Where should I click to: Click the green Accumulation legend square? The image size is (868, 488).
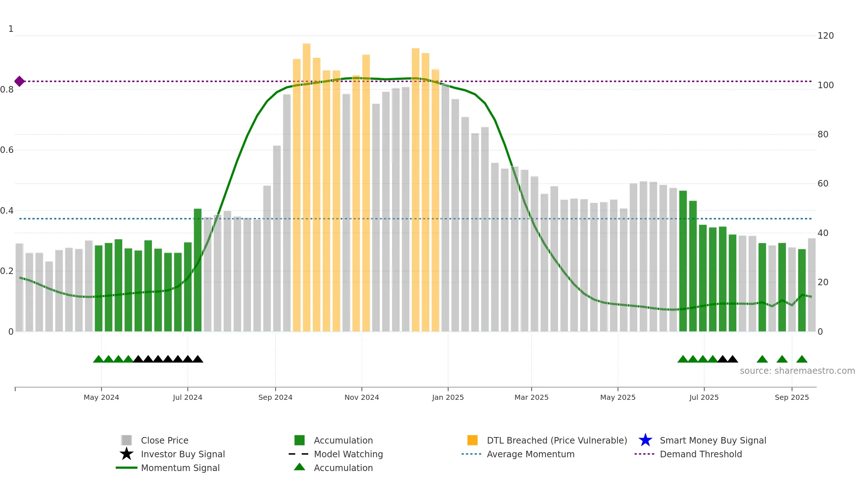[299, 440]
